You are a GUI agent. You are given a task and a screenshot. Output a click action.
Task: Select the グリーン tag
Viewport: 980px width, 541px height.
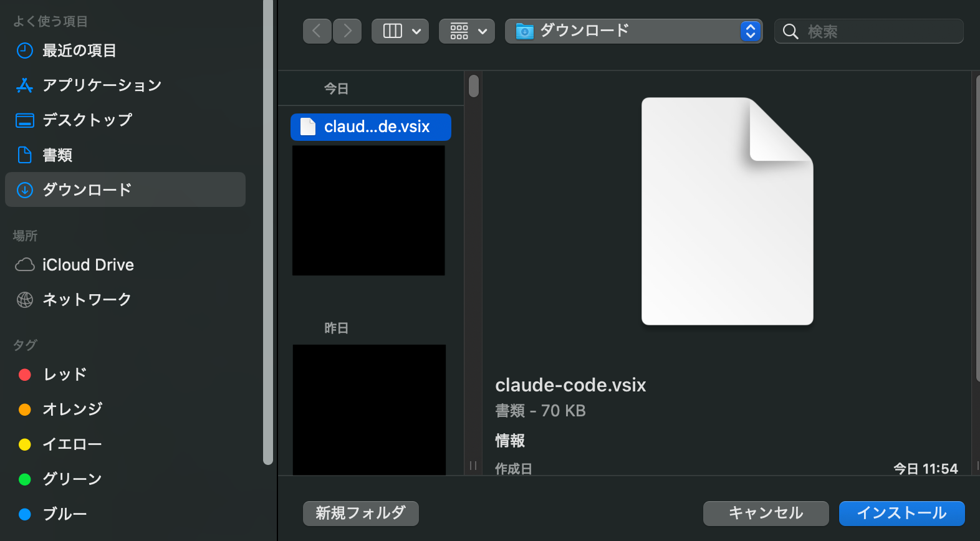(125, 479)
